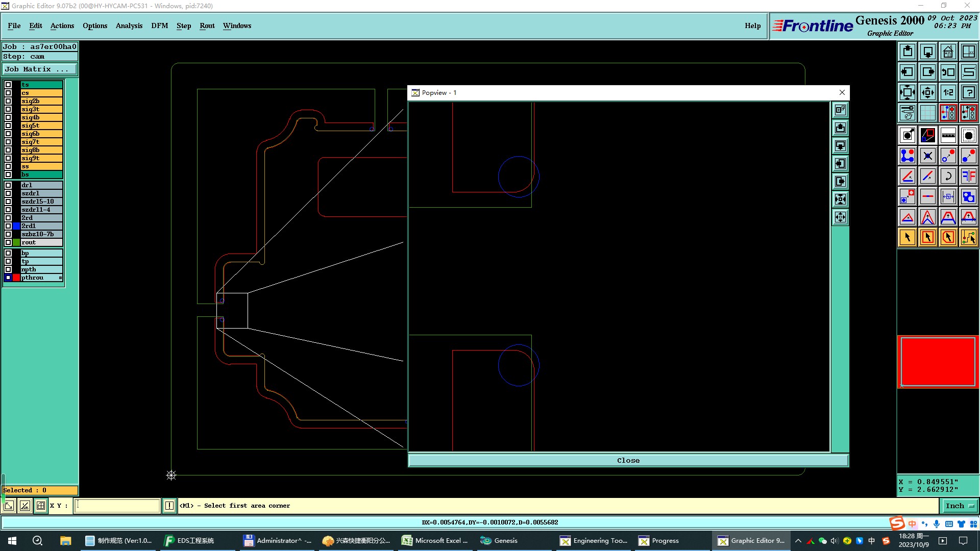
Task: Click the 1:2 zoom icon
Action: [948, 92]
